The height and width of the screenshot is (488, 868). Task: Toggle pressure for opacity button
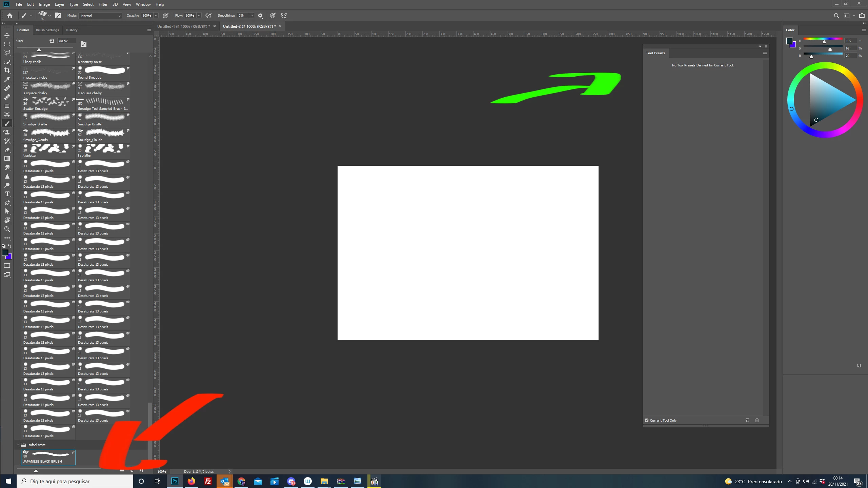click(x=165, y=16)
